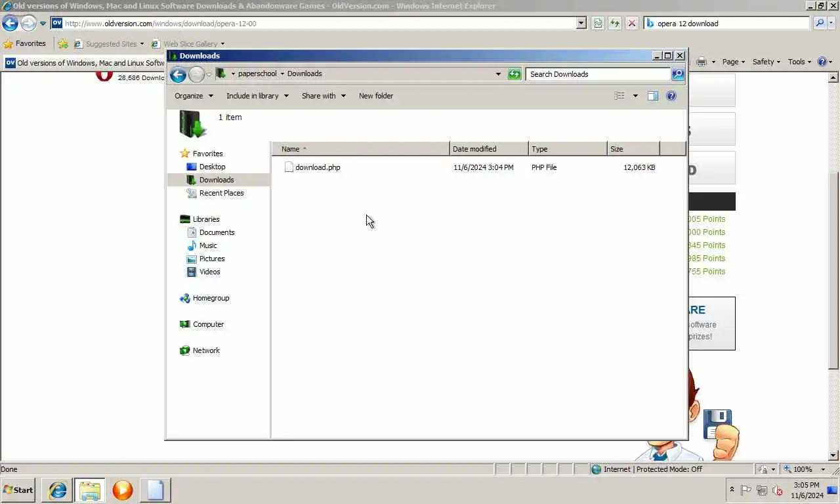840x504 pixels.
Task: Sort by the Name column header
Action: coord(360,149)
